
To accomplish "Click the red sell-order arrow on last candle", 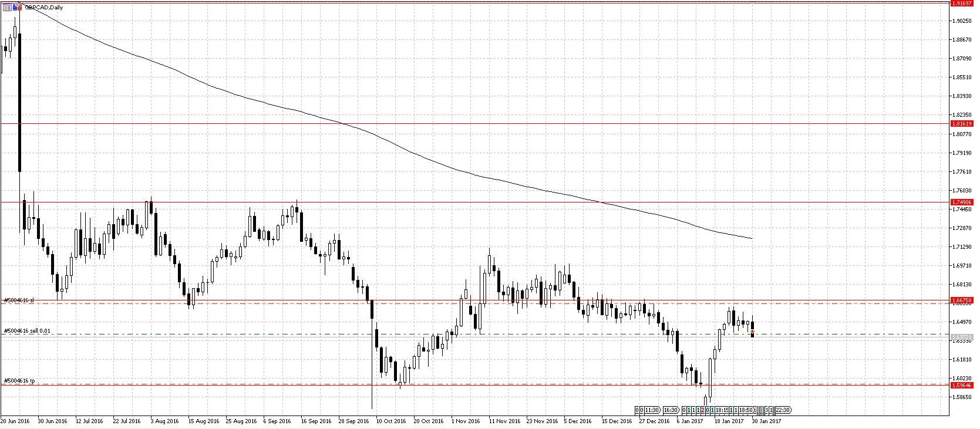I will (x=752, y=332).
